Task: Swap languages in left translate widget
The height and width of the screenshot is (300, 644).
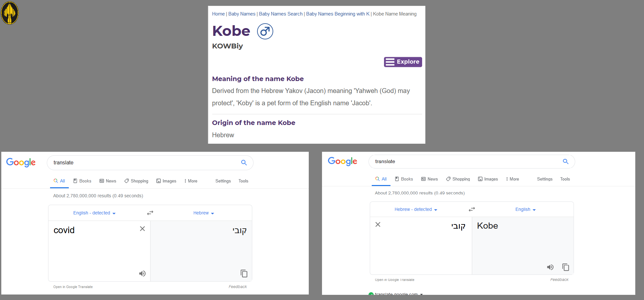Action: click(150, 213)
